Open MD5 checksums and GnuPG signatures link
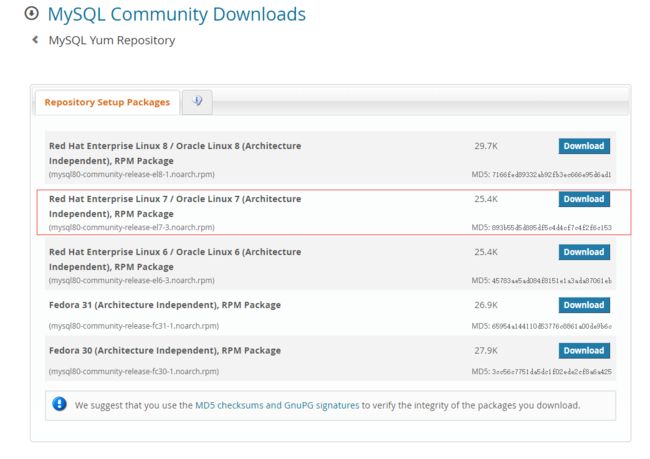 coord(277,405)
